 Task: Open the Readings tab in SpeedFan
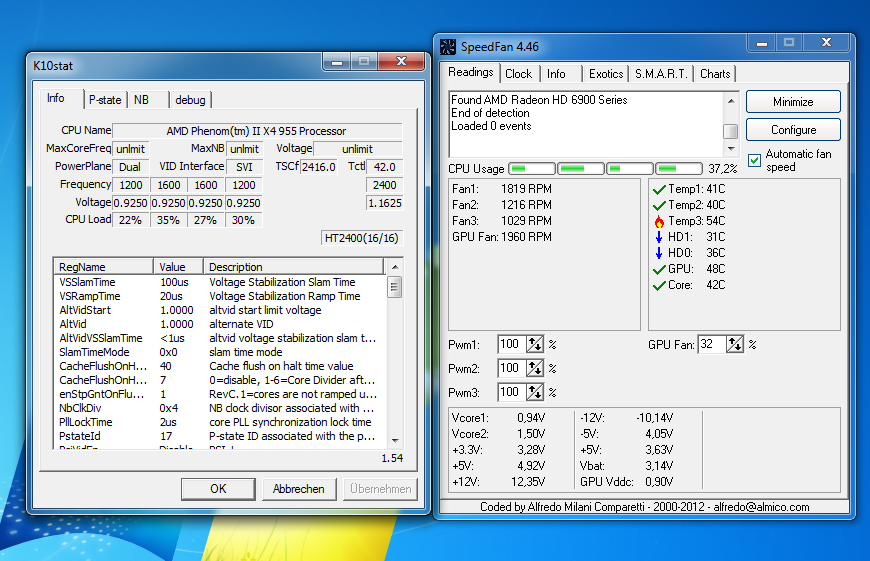pyautogui.click(x=471, y=72)
